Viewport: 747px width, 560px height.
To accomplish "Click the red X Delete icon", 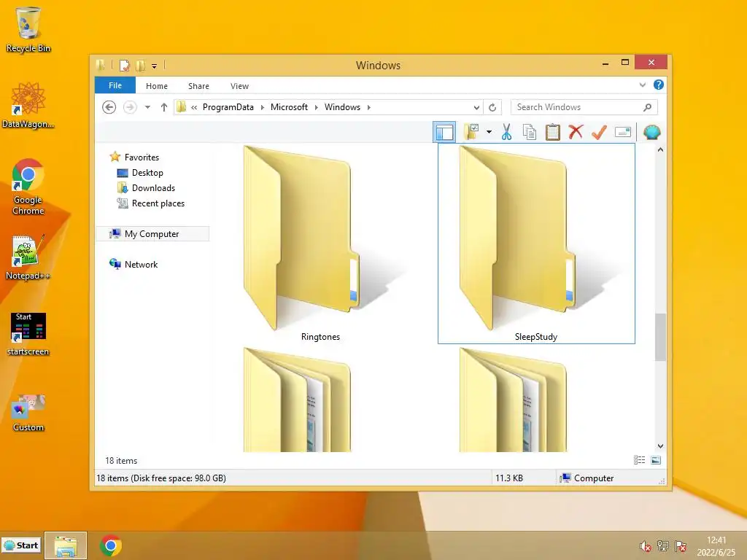I will click(x=576, y=132).
